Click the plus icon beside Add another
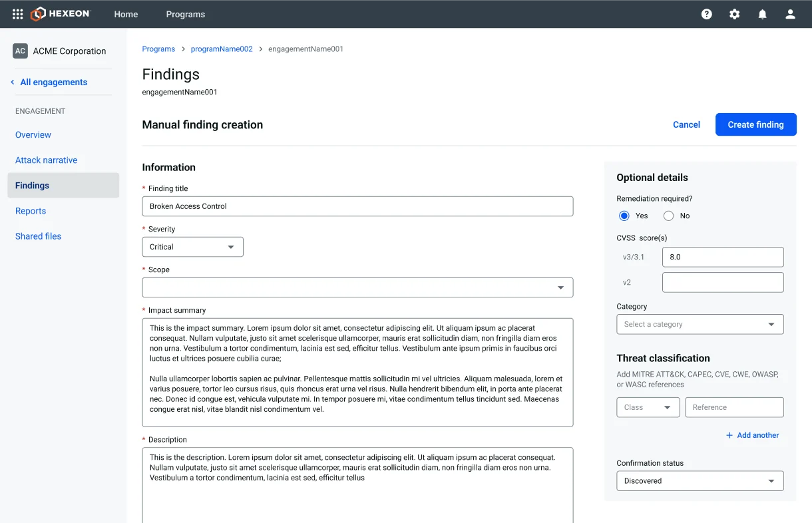812x523 pixels. point(729,435)
